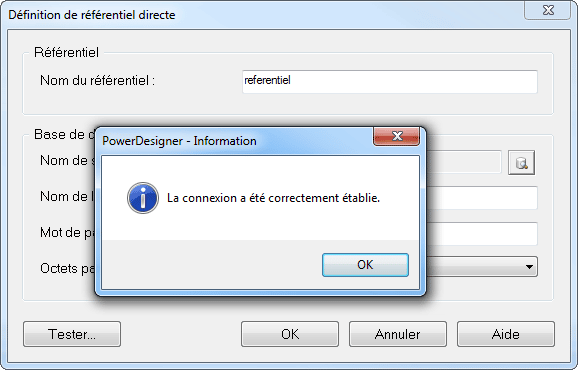Open help with the Aide button

[506, 334]
